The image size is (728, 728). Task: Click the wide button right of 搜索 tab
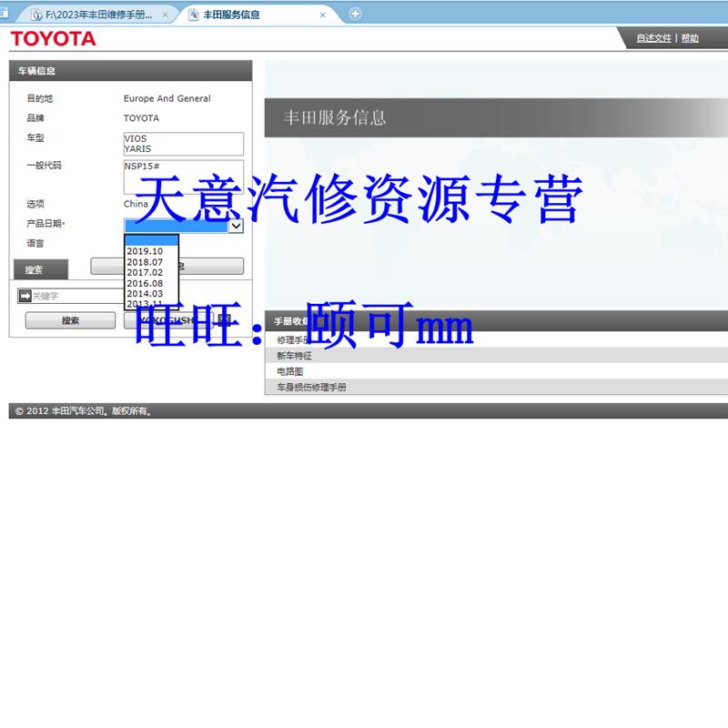(x=167, y=266)
